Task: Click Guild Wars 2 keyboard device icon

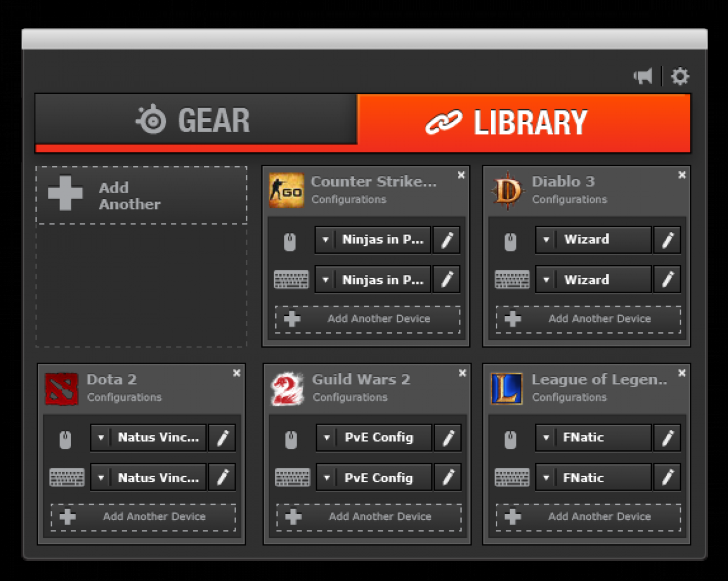Action: [292, 477]
